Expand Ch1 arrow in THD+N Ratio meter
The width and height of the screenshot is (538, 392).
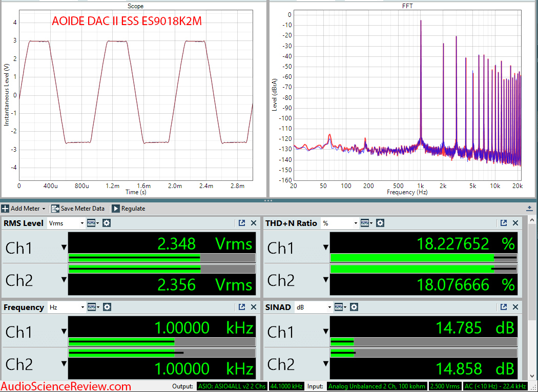click(325, 247)
